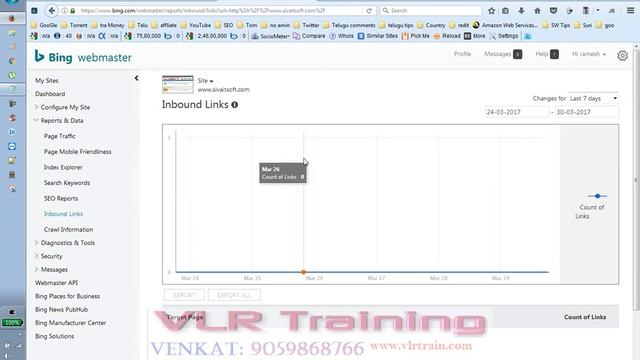640x360 pixels.
Task: Open the Profile link in header
Action: [462, 54]
